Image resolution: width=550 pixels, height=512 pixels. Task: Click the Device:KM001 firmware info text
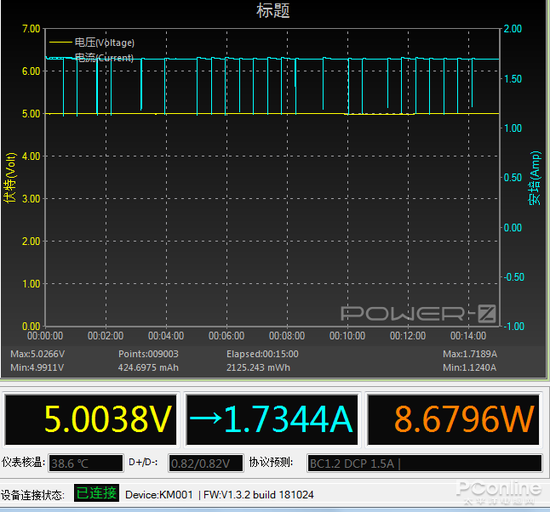[219, 495]
